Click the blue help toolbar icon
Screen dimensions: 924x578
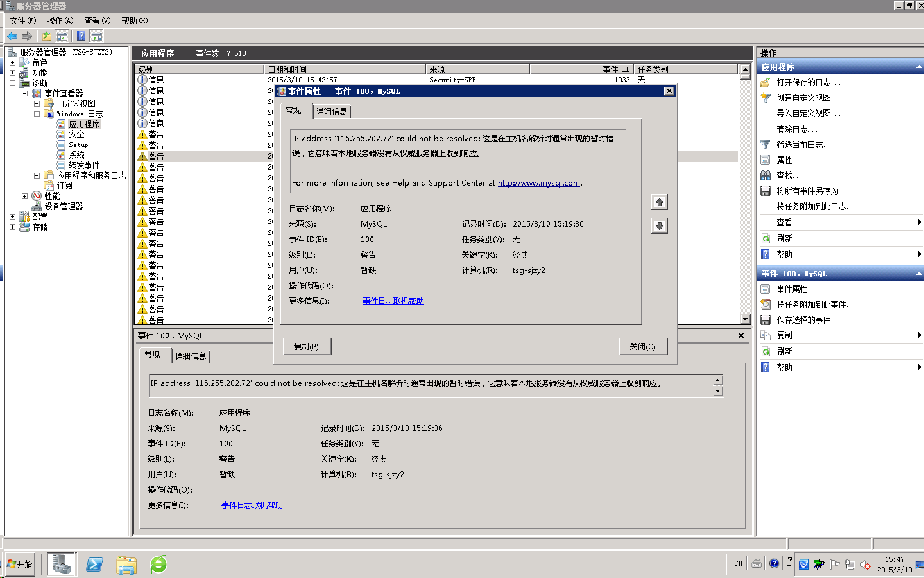[81, 36]
